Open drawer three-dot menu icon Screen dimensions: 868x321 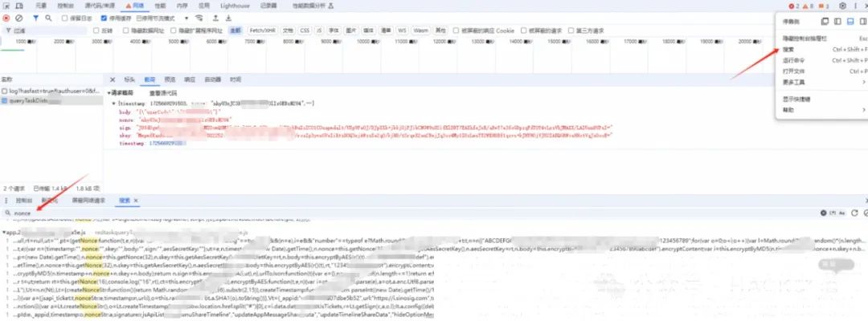coord(6,201)
